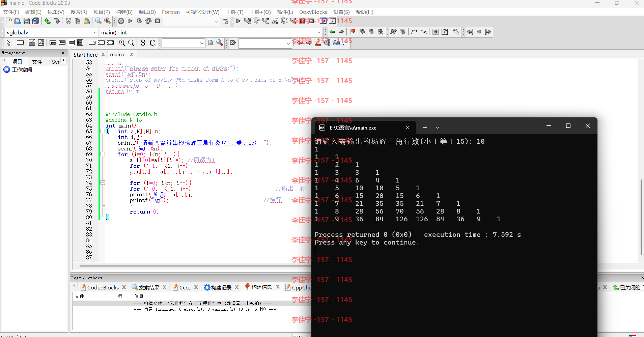Collapse the for loop fold at line 69
The image size is (644, 337).
[103, 154]
